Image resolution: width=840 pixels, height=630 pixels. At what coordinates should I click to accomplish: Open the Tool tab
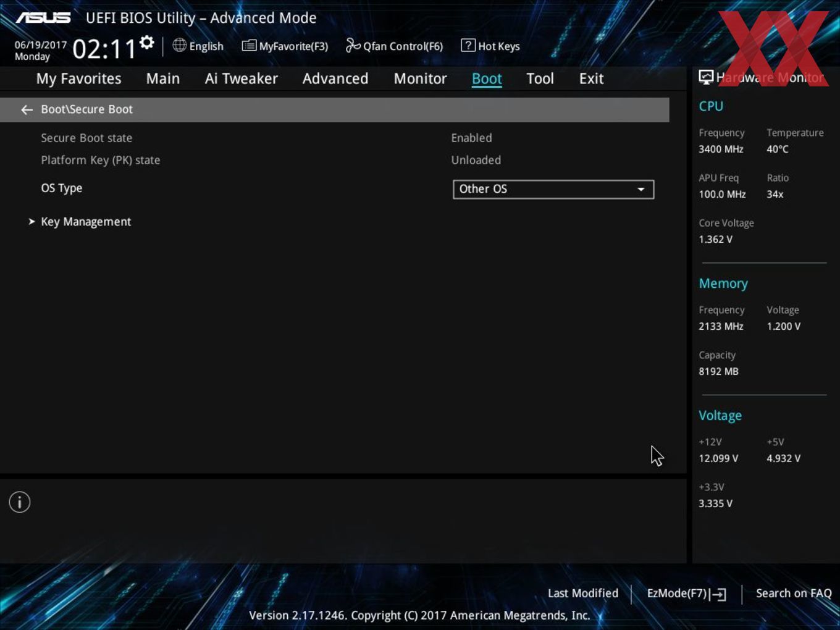click(x=540, y=79)
